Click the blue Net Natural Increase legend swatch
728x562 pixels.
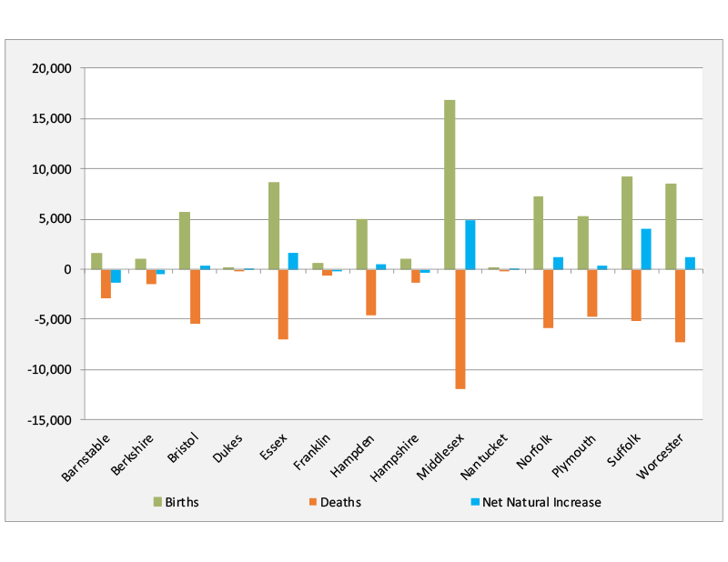pyautogui.click(x=472, y=502)
